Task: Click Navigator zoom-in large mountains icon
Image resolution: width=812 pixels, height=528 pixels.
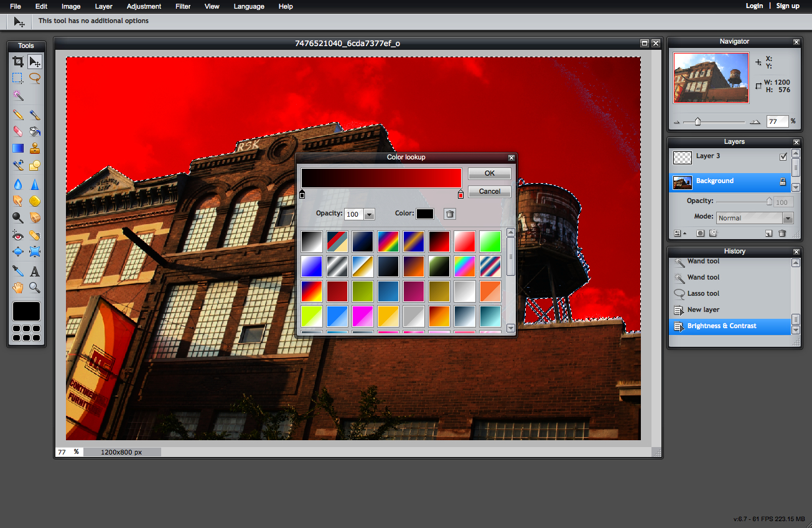Action: [755, 122]
